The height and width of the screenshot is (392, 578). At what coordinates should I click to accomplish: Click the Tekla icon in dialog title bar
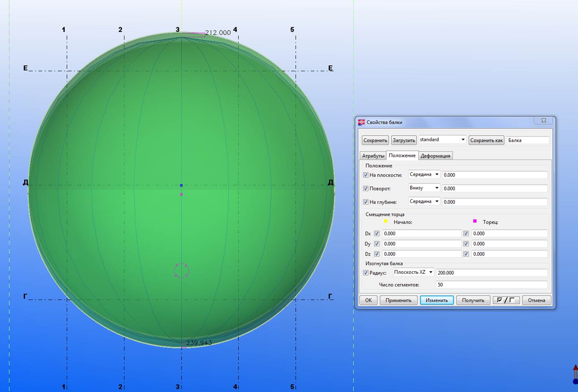pyautogui.click(x=361, y=122)
